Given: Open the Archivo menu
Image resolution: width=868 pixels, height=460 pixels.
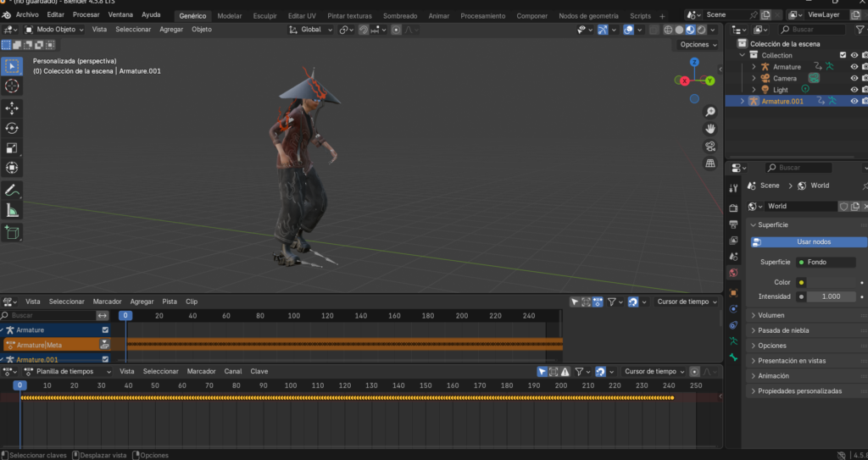Looking at the screenshot, I should pyautogui.click(x=27, y=15).
